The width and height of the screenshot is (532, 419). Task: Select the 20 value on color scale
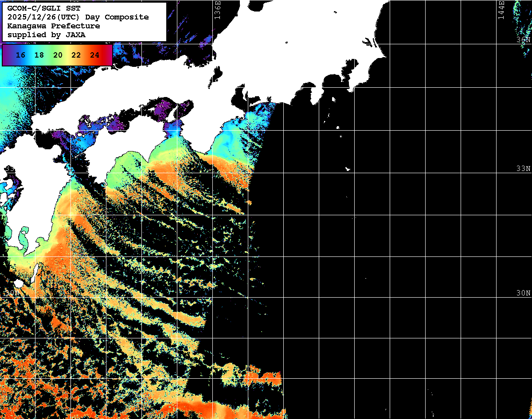tap(57, 55)
